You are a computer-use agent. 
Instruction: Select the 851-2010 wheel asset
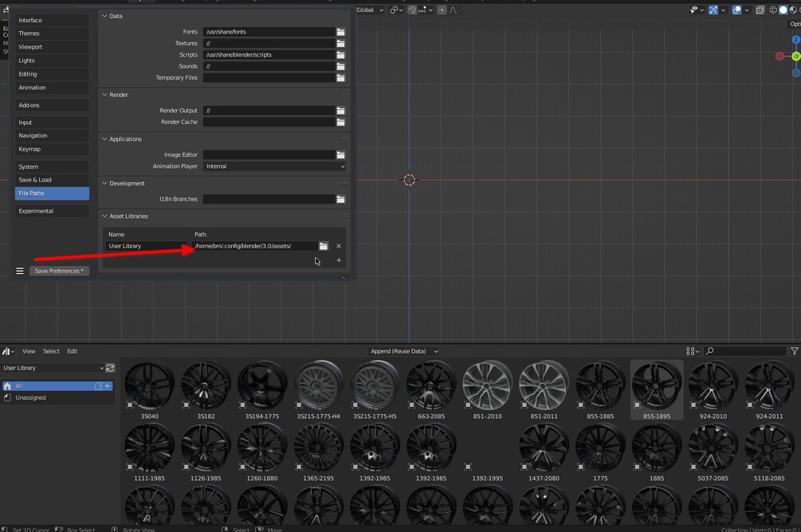(x=487, y=390)
